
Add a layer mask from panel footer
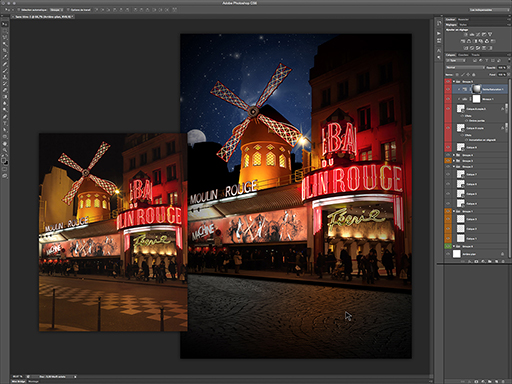click(476, 261)
